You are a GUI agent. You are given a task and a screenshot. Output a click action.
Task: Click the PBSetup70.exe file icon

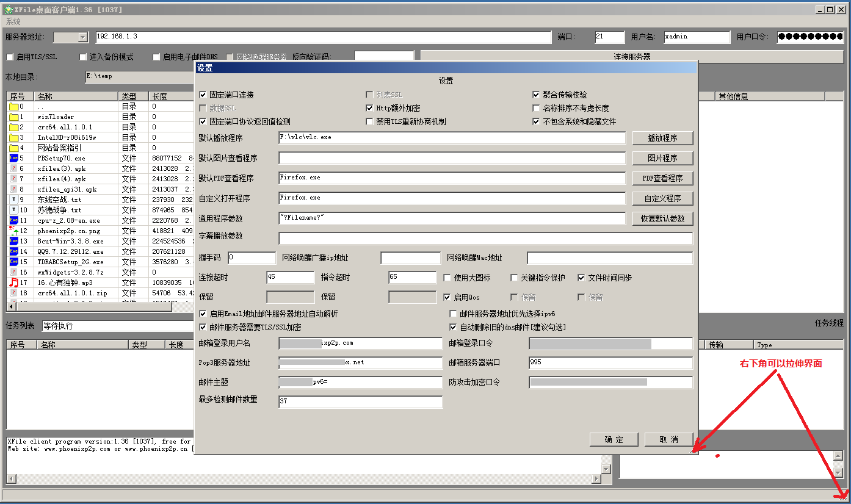point(13,158)
